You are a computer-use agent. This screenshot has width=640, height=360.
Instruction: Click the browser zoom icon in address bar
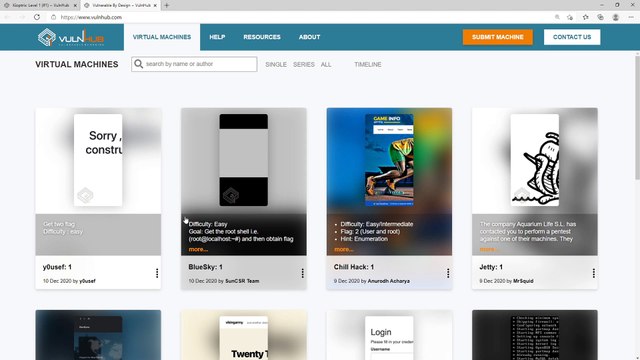point(557,17)
